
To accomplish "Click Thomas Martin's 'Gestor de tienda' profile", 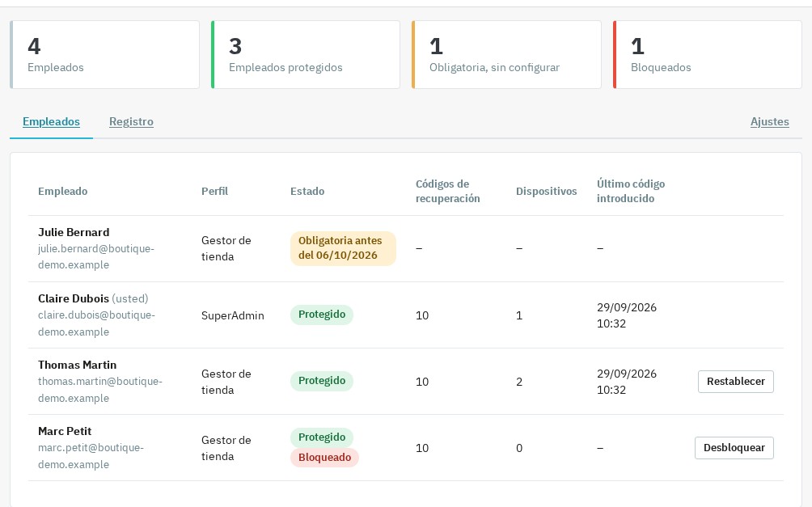I will pos(226,382).
